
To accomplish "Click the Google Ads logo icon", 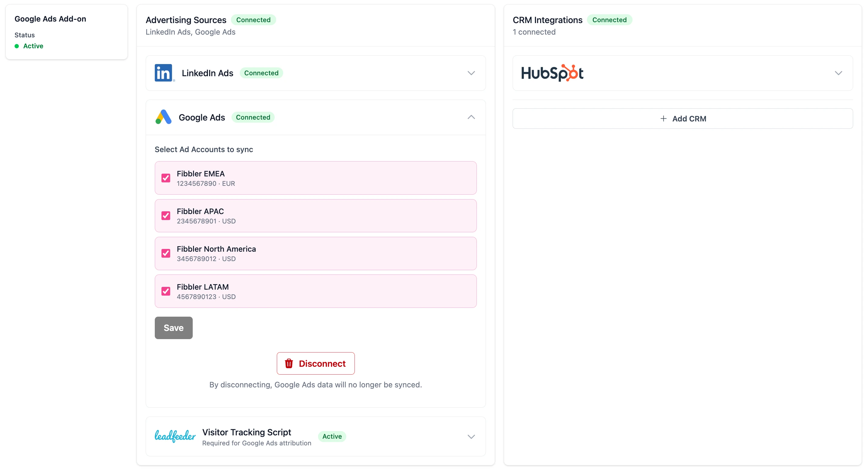I will point(163,117).
